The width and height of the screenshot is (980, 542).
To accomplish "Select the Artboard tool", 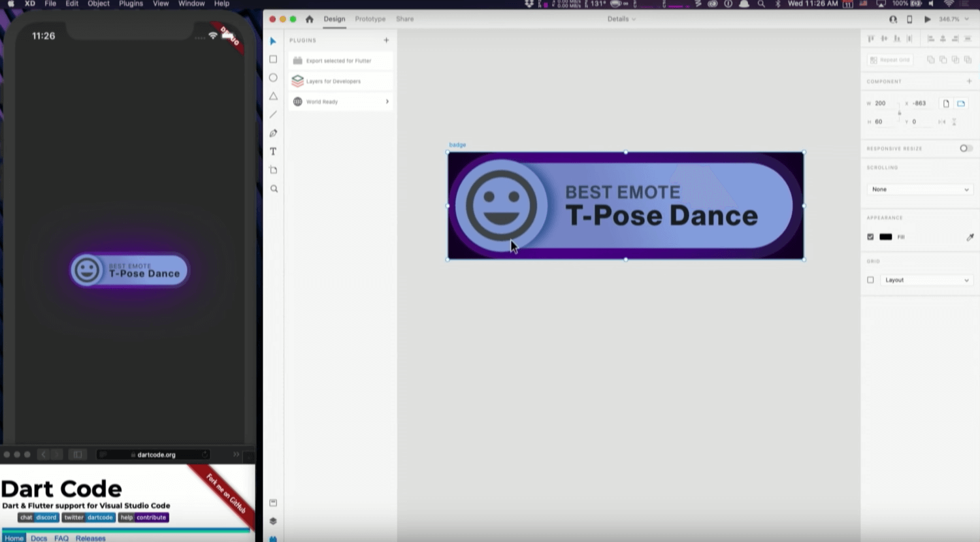I will coord(273,170).
